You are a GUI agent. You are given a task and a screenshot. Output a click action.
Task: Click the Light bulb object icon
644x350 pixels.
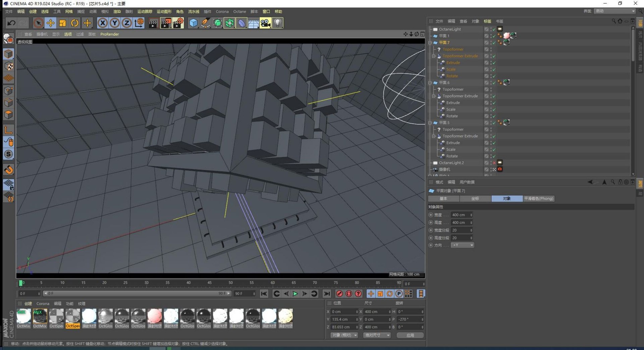pyautogui.click(x=278, y=23)
